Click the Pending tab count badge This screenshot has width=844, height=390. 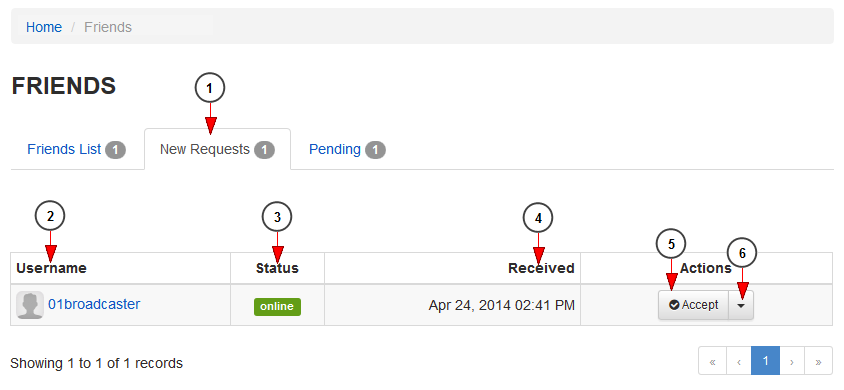pyautogui.click(x=375, y=150)
